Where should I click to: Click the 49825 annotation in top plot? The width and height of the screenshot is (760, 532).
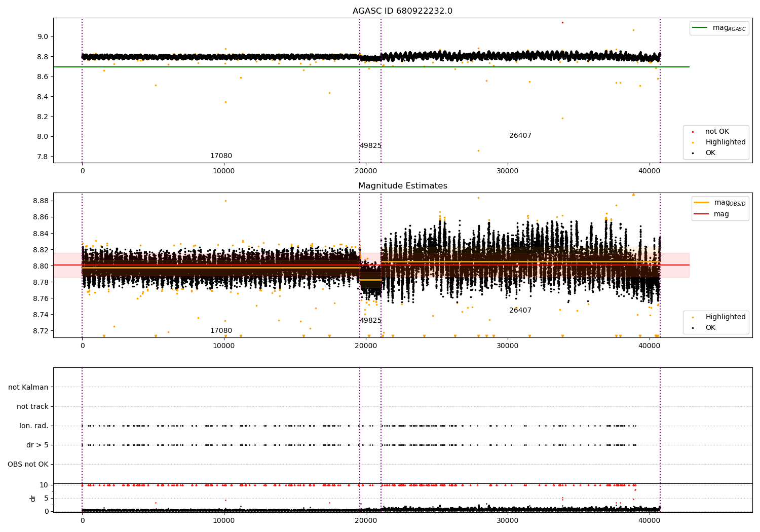coord(370,146)
